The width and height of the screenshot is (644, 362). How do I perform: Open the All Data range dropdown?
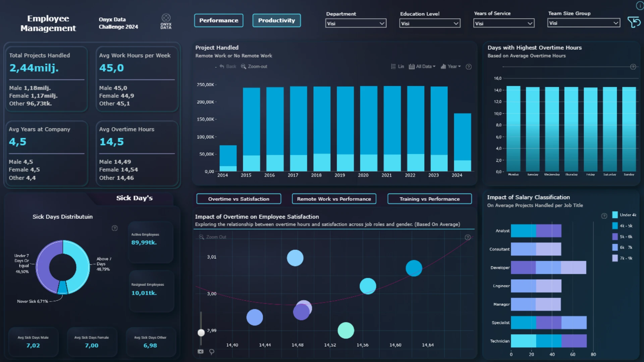pyautogui.click(x=422, y=66)
